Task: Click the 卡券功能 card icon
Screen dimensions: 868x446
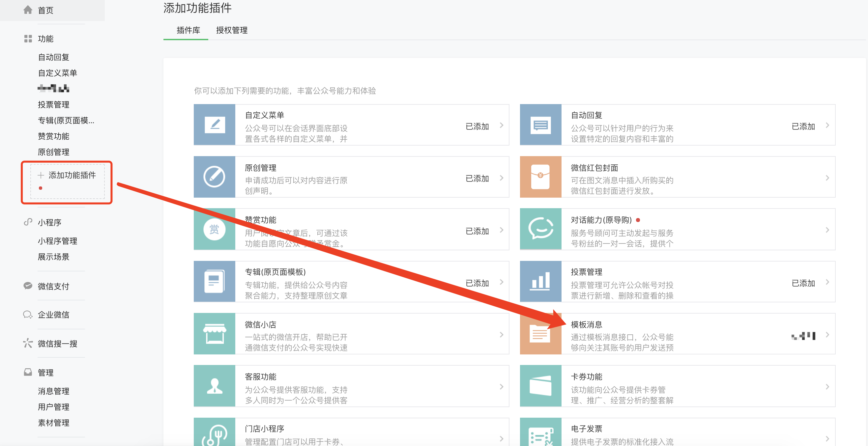Action: coord(540,386)
